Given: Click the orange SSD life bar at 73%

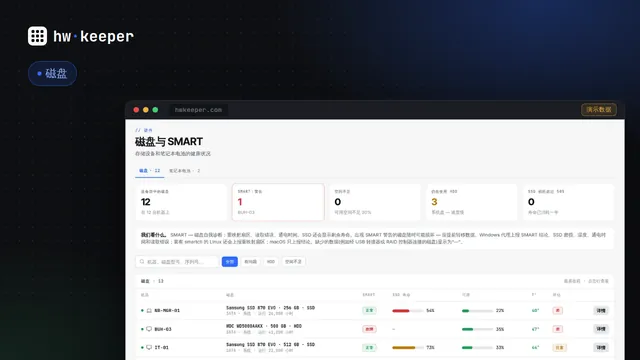Looking at the screenshot, I should [407, 348].
